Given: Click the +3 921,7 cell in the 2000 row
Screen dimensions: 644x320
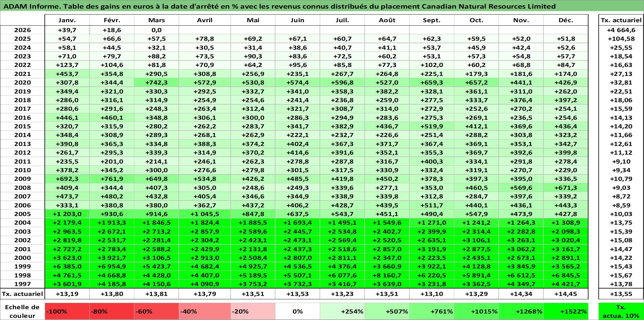Looking at the screenshot, I should [x=112, y=258].
